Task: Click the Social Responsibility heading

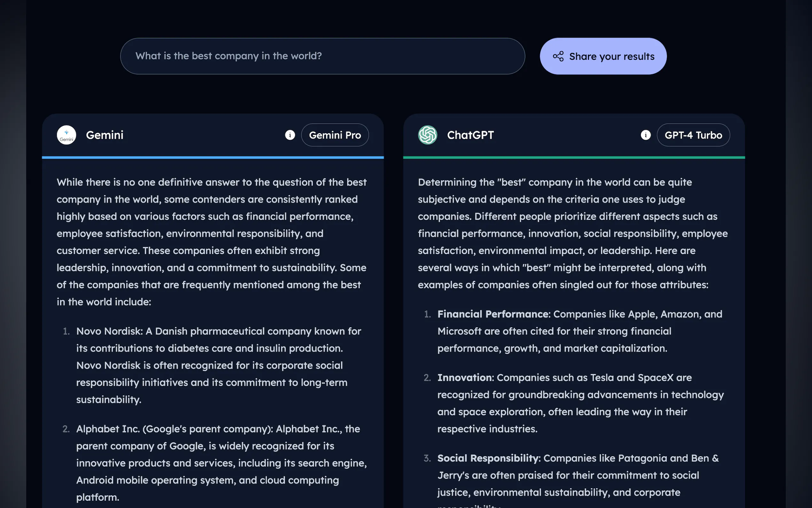Action: (488, 458)
